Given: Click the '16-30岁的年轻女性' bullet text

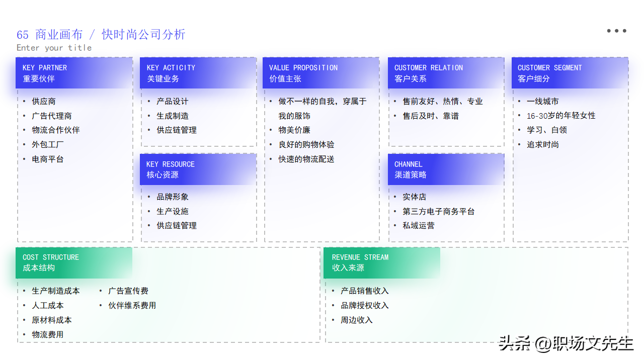Looking at the screenshot, I should coord(561,116).
